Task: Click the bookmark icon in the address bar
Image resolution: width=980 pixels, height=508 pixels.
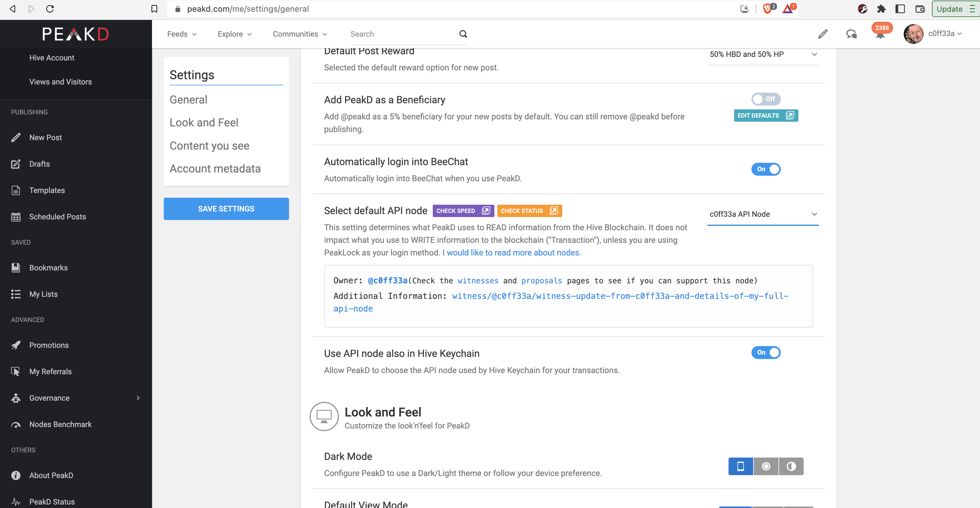Action: point(154,9)
